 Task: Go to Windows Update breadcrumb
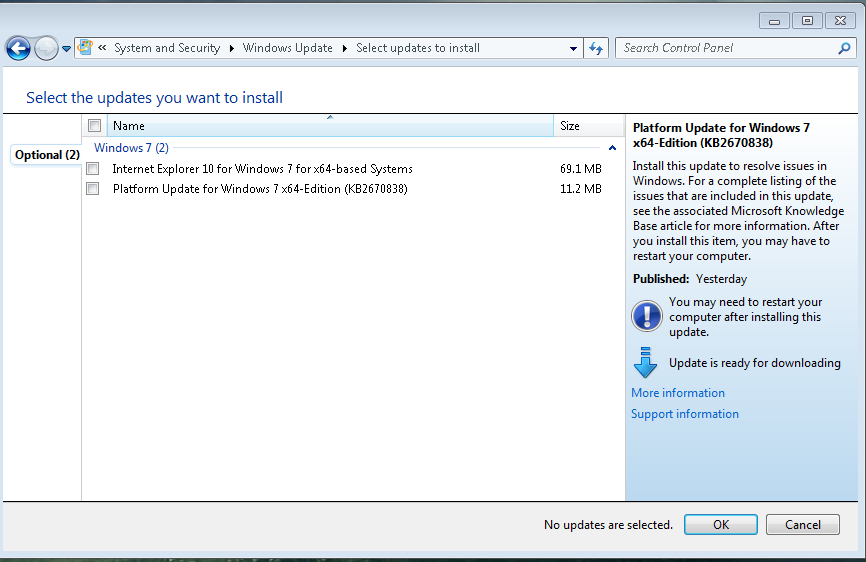click(x=288, y=48)
